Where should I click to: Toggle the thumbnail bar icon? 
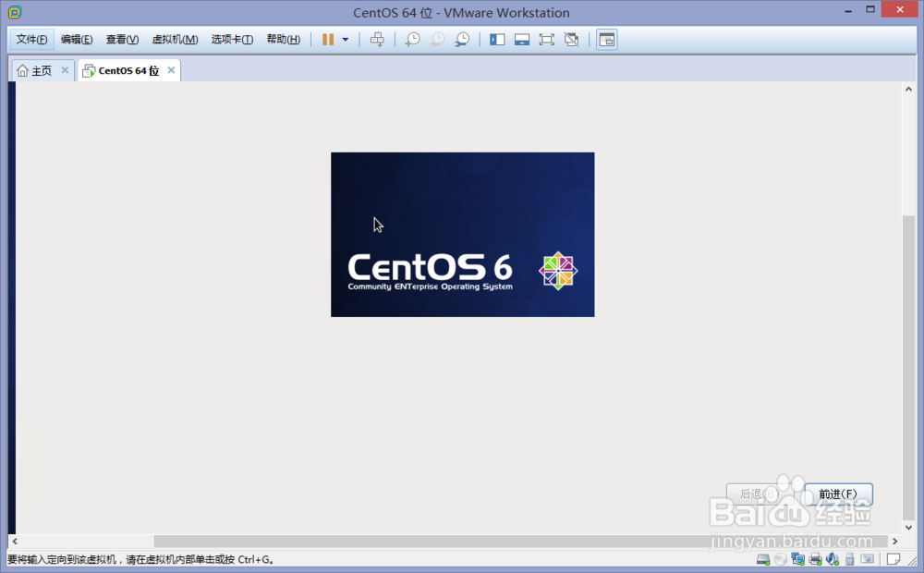(x=522, y=40)
